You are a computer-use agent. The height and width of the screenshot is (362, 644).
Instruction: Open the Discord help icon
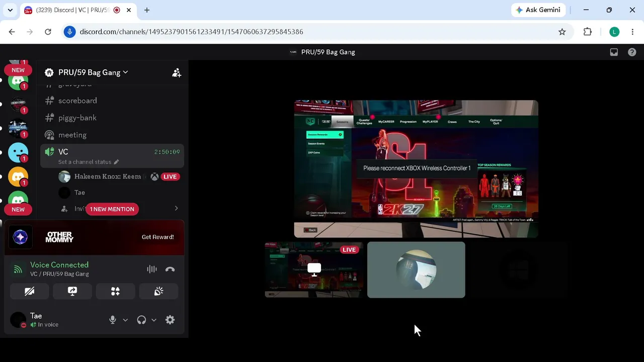point(632,52)
